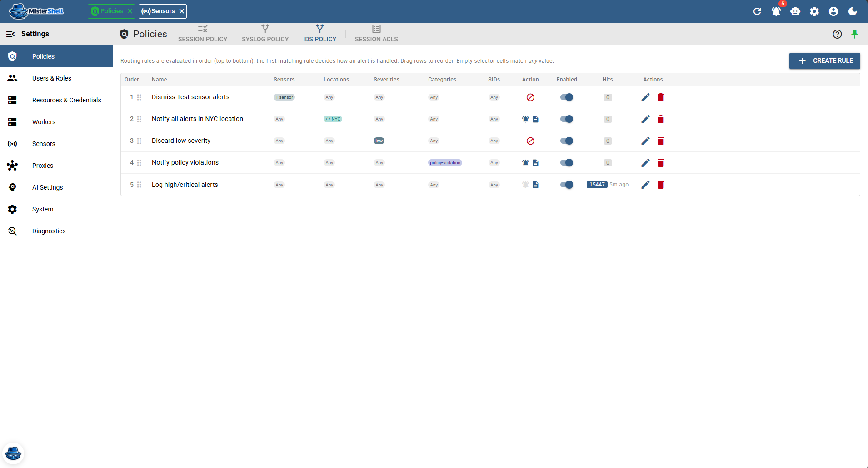Switch to dark mode moon icon

(853, 11)
